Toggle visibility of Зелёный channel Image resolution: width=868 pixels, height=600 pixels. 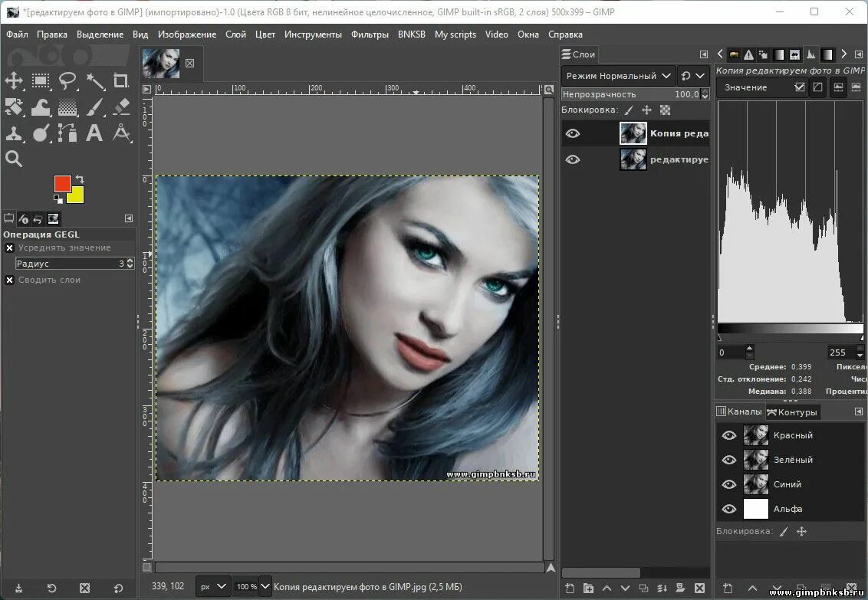pos(729,460)
